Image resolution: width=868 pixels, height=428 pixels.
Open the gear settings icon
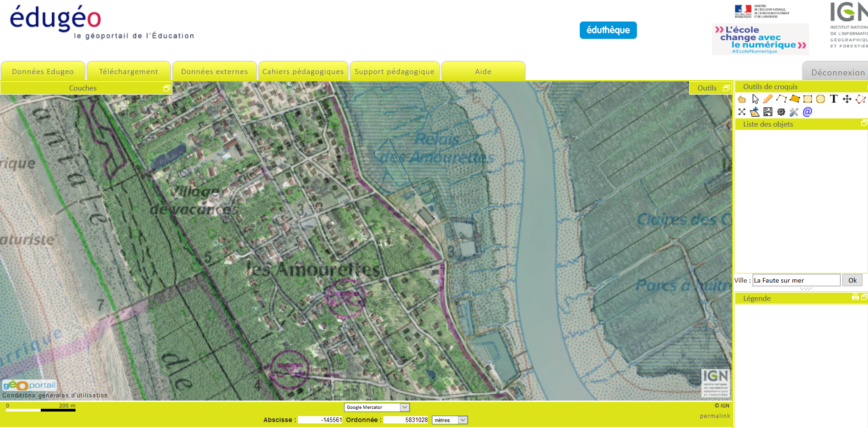point(781,112)
